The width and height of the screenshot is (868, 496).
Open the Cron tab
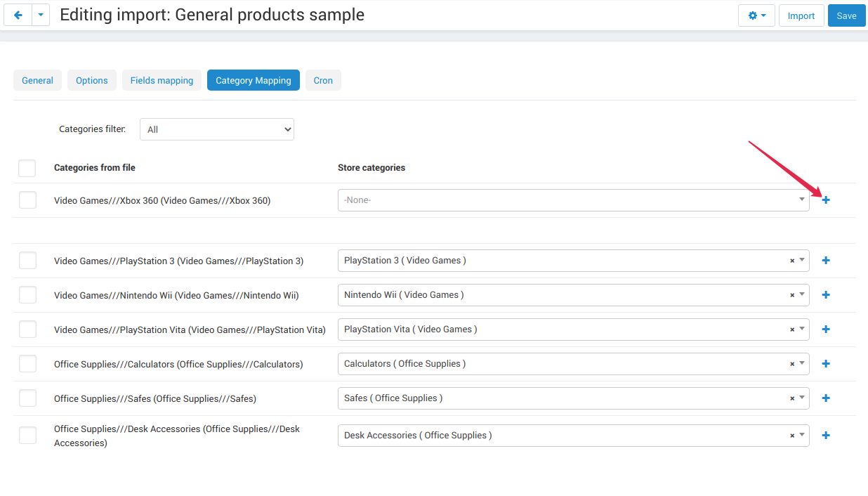point(323,80)
